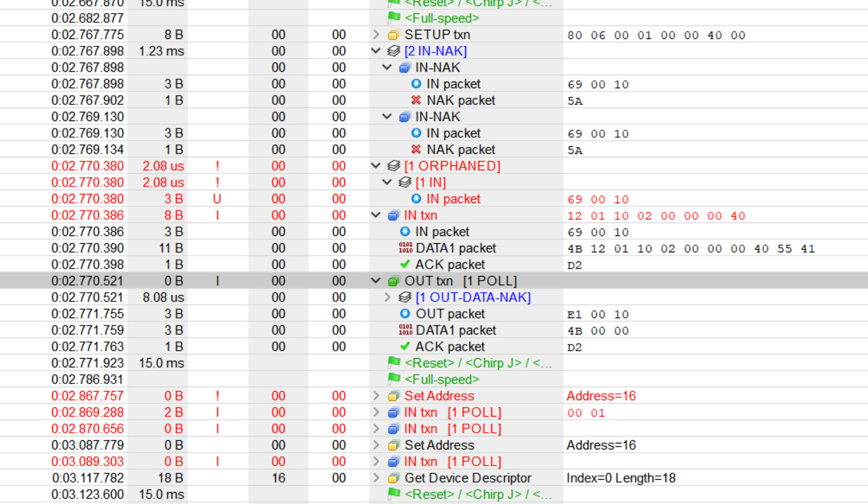
Task: Collapse the OUT txn [1 POLL] row
Action: pos(376,281)
